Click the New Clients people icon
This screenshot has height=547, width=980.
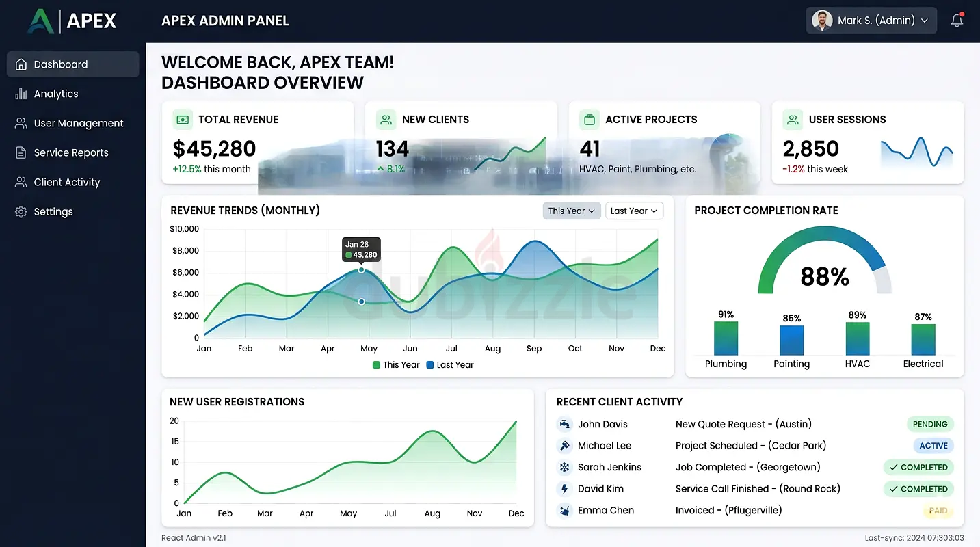[x=386, y=120]
